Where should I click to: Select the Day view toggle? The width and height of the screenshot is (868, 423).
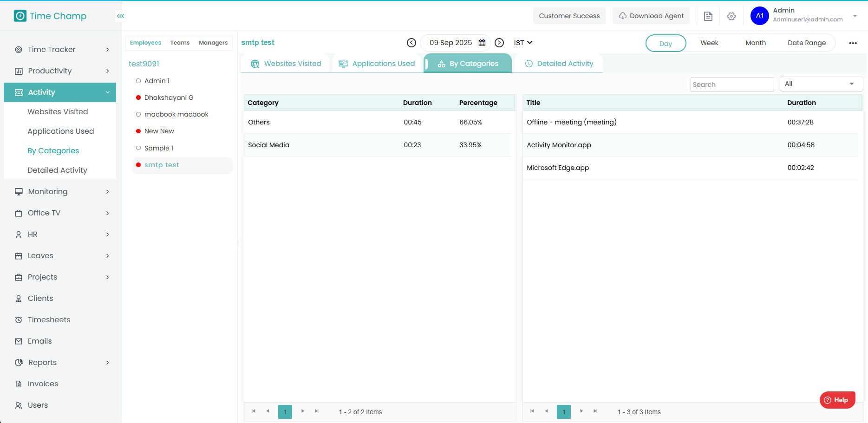click(x=666, y=43)
